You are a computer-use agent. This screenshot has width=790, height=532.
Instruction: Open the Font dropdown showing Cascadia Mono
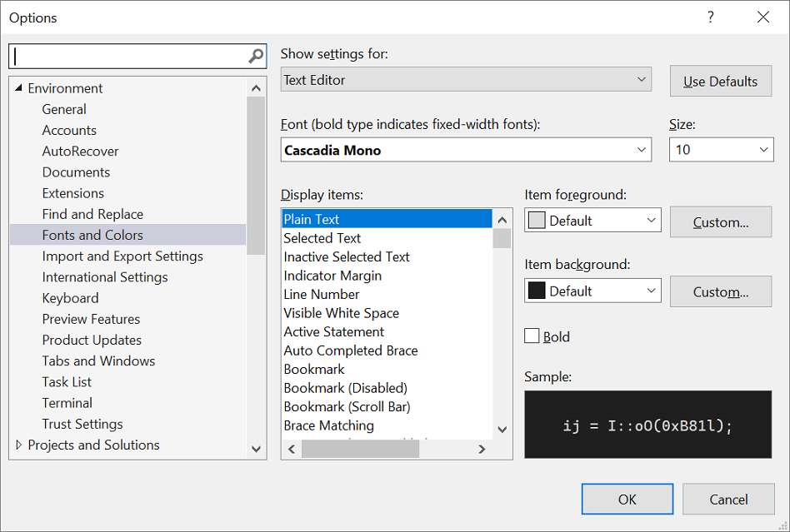coord(642,150)
